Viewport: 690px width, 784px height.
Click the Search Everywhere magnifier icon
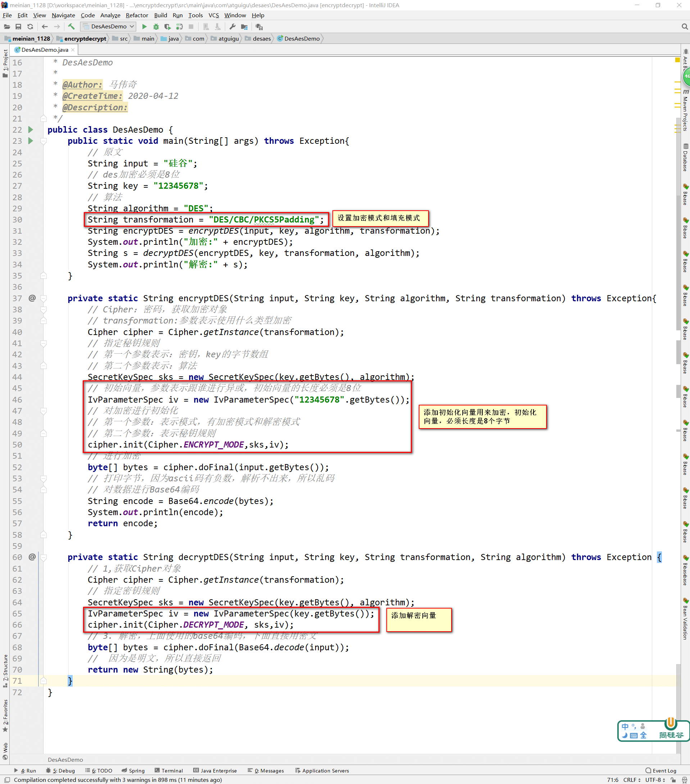pos(684,27)
